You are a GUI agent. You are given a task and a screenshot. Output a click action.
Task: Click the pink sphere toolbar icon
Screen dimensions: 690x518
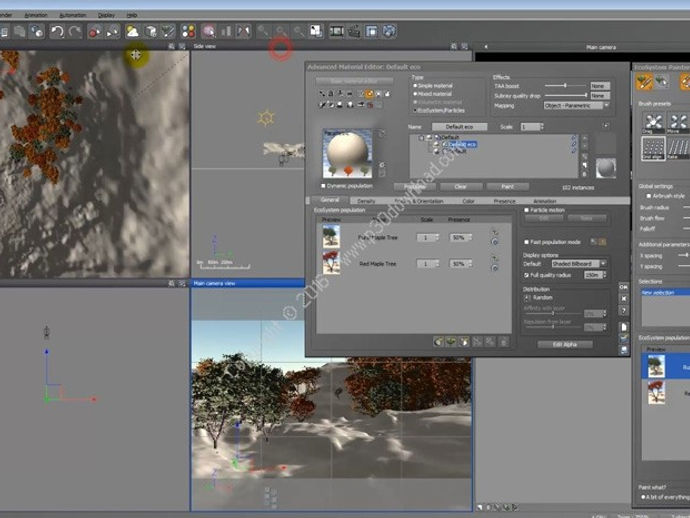208,31
